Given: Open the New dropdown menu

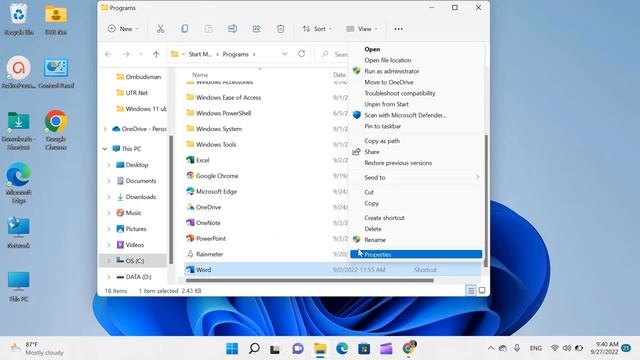Looking at the screenshot, I should click(123, 29).
